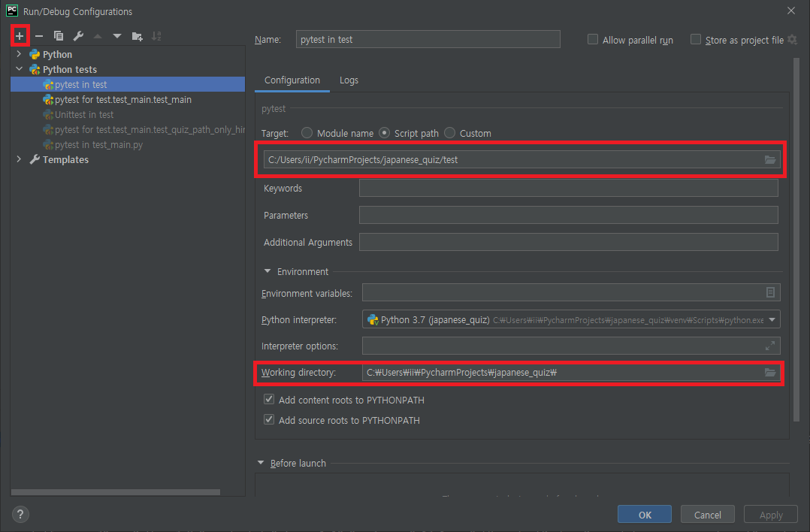The image size is (810, 532).
Task: Select the Script path target radio button
Action: (385, 133)
